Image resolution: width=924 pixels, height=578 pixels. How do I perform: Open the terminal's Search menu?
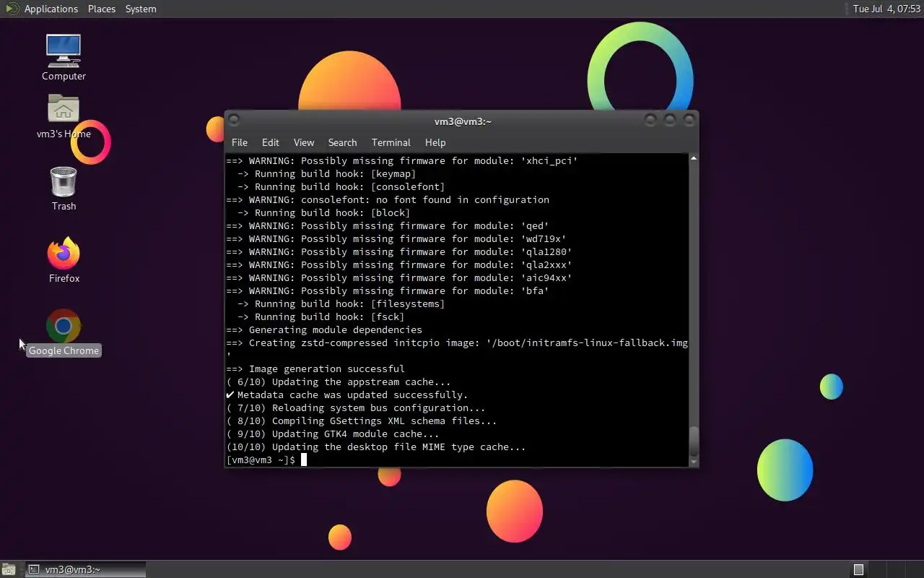click(342, 142)
